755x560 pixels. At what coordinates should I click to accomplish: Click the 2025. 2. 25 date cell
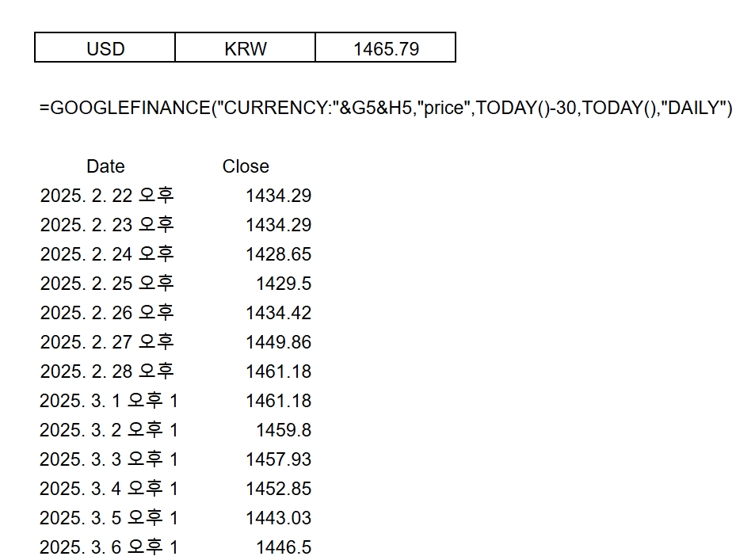[107, 284]
